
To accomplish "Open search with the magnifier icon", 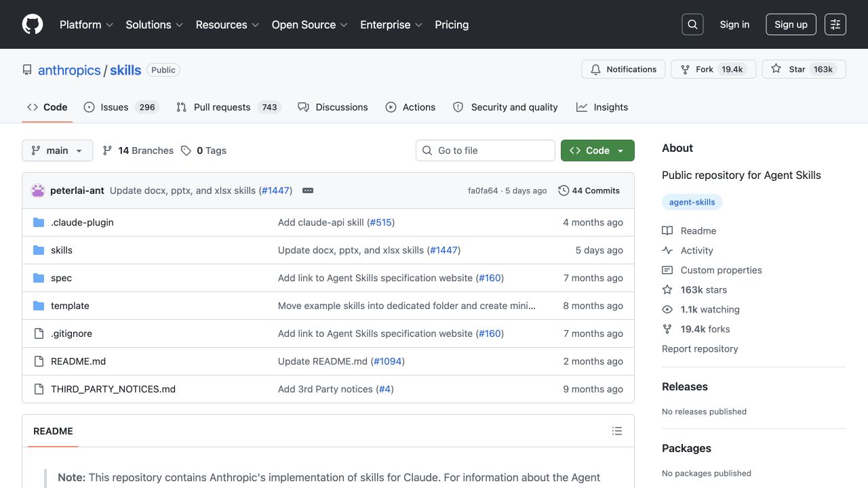I will point(692,24).
